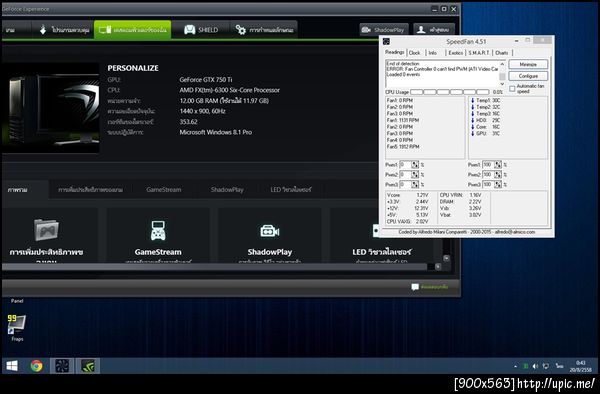Select the game optimization sub-tab
Image resolution: width=600 pixels, height=394 pixels.
coord(90,189)
